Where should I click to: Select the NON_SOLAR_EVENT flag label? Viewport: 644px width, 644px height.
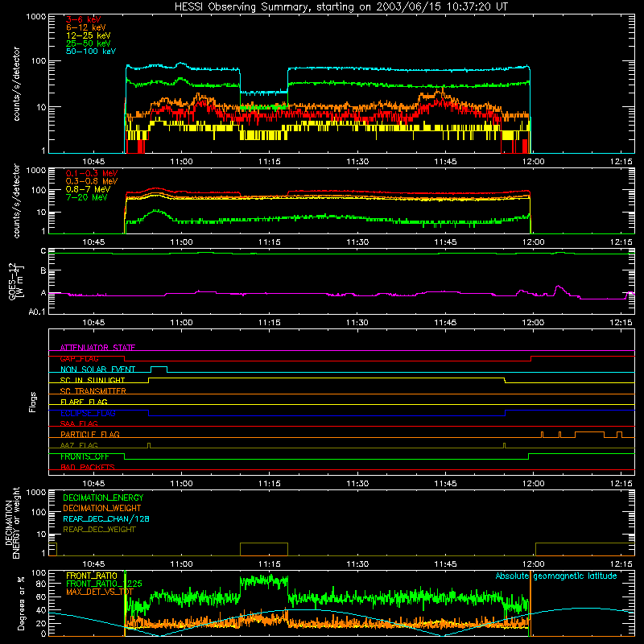[x=97, y=369]
